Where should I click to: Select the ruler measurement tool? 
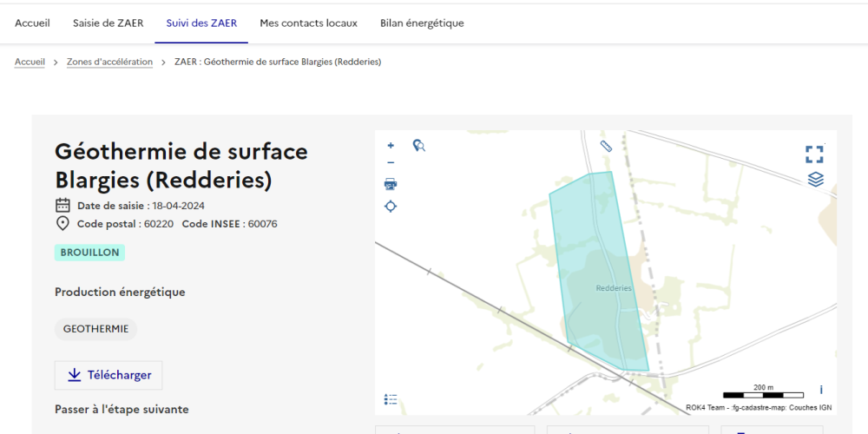606,146
